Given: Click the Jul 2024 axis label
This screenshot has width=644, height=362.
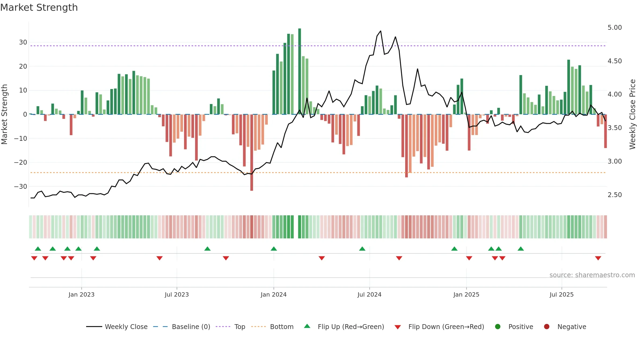Looking at the screenshot, I should click(369, 295).
